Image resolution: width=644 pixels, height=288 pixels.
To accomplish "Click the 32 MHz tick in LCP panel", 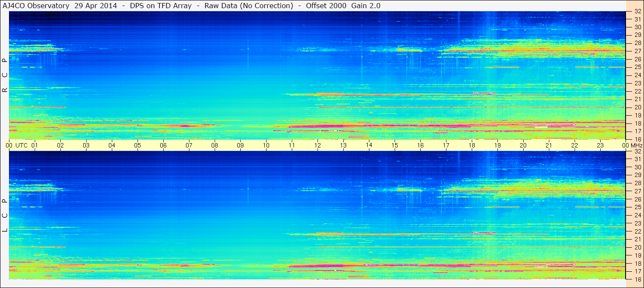I will (x=637, y=151).
